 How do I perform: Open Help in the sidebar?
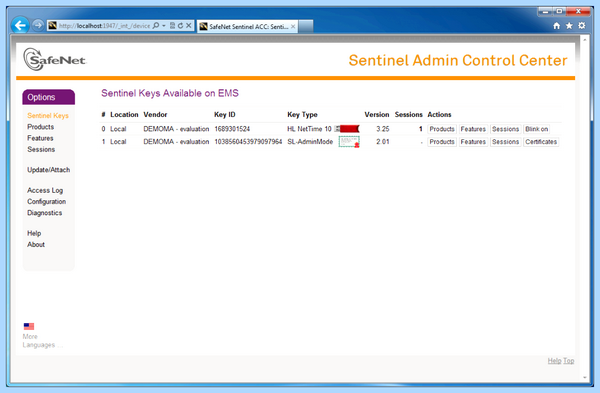[x=34, y=233]
